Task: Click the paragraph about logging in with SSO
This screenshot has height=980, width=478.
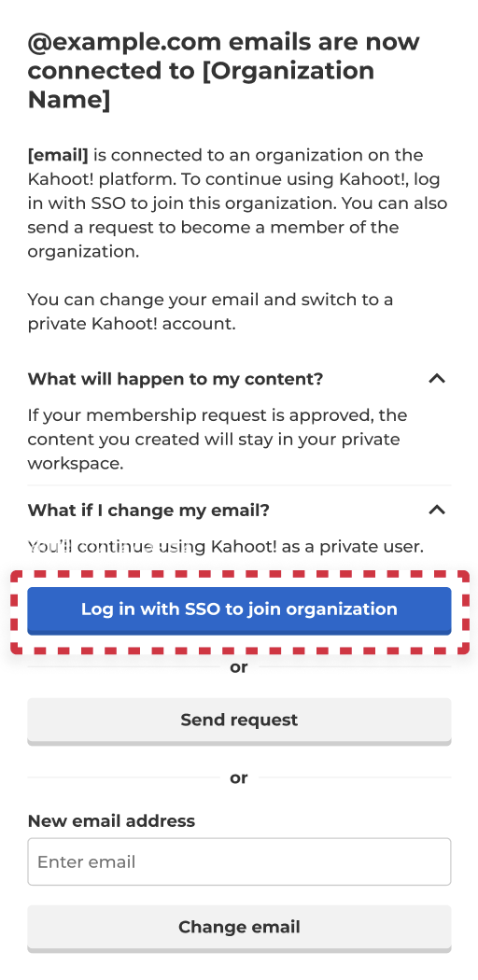Action: (x=237, y=203)
